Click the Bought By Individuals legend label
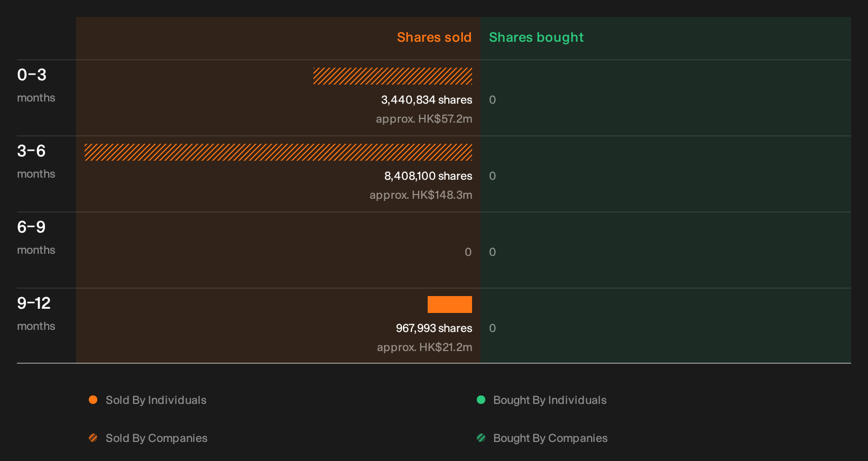Viewport: 868px width, 461px height. tap(550, 400)
